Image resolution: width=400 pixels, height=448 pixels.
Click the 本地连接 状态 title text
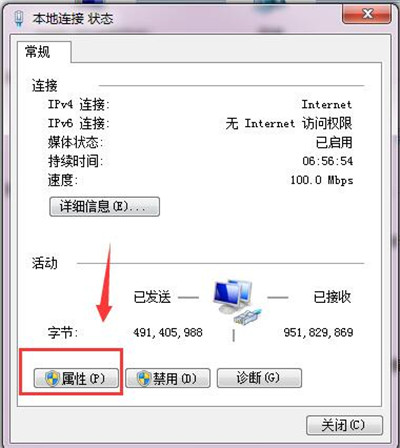(73, 19)
